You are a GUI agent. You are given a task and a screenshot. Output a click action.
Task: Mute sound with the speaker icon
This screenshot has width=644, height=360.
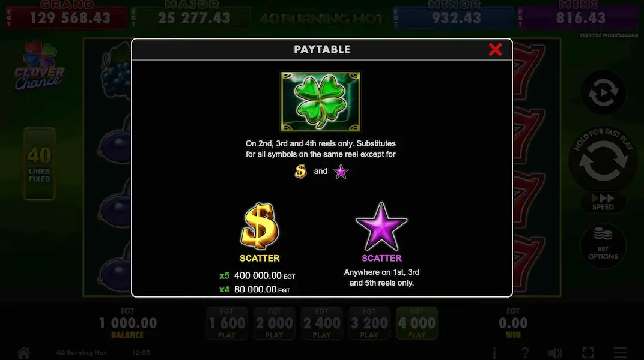[555, 353]
